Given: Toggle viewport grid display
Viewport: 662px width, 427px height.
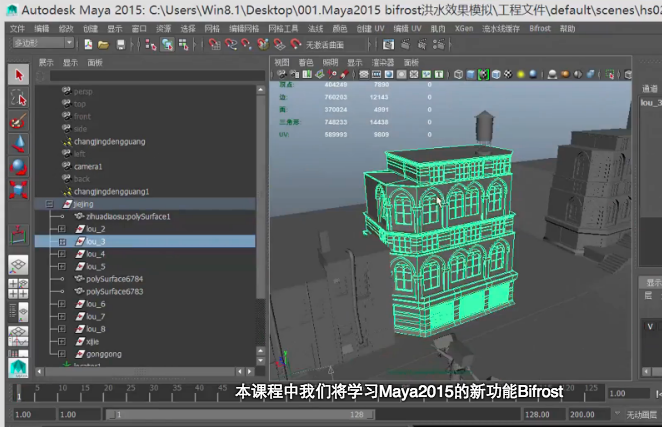Looking at the screenshot, I should coord(364,74).
